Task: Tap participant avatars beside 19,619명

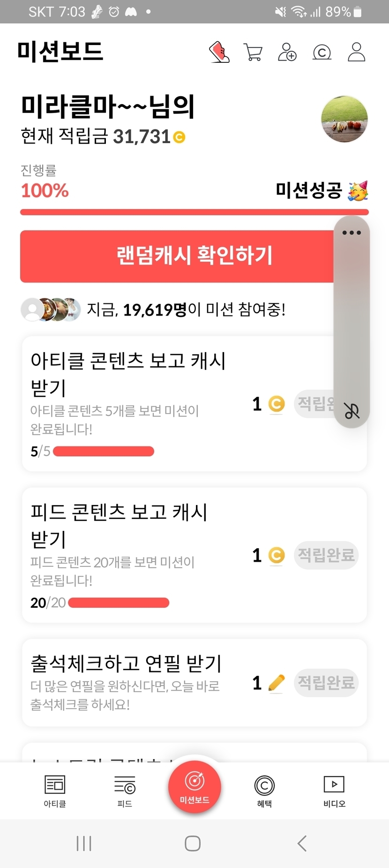Action: [51, 309]
